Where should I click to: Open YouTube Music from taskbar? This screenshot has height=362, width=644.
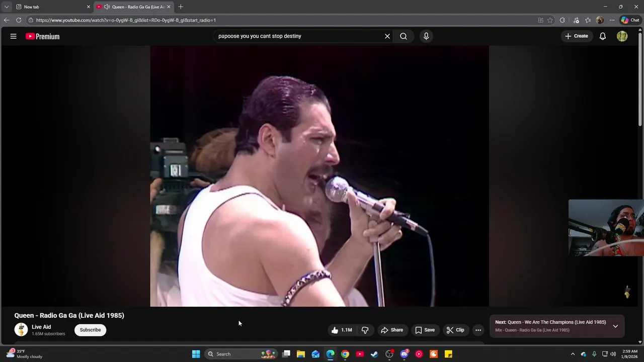pos(419,354)
